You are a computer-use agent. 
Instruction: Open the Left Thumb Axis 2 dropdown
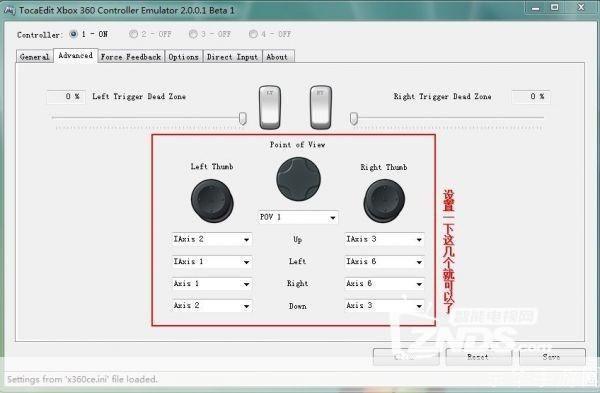[x=212, y=306]
